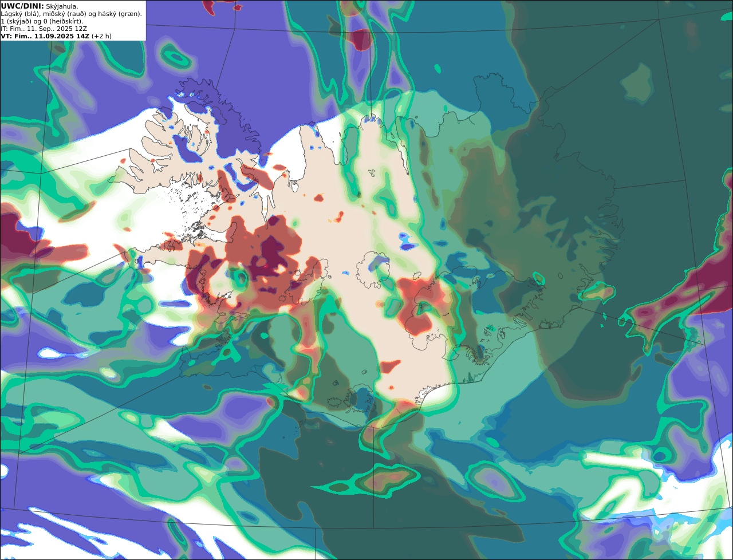733x560 pixels.
Task: Select the 'Lágský (blá), miðský (rauð)' legend line
Action: coord(72,13)
